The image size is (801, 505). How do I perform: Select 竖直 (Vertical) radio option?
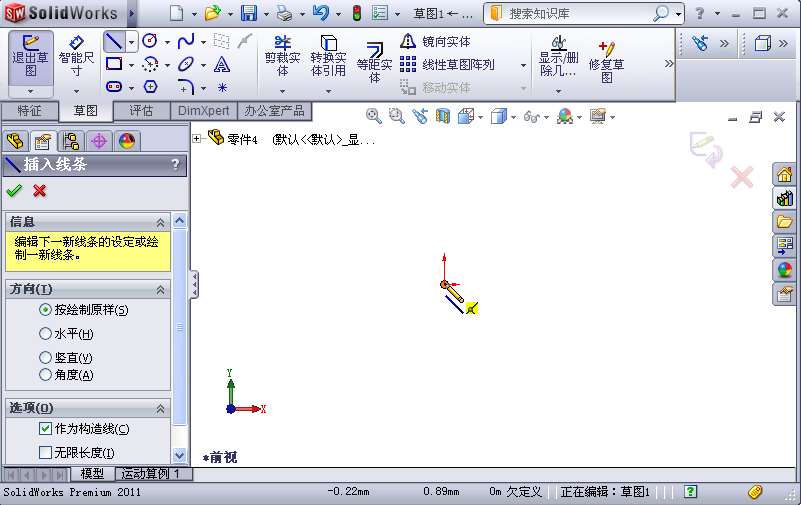pos(45,357)
